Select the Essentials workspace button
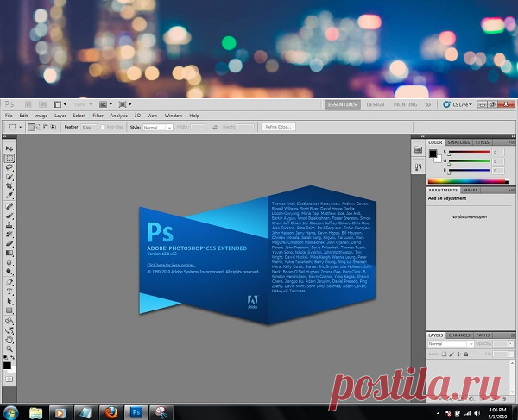Screen dimensions: 518x420 [x=342, y=104]
